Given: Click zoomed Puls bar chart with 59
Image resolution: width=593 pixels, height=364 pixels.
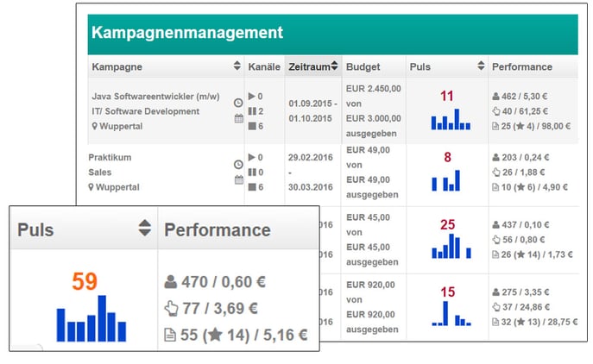Looking at the screenshot, I should (x=91, y=318).
